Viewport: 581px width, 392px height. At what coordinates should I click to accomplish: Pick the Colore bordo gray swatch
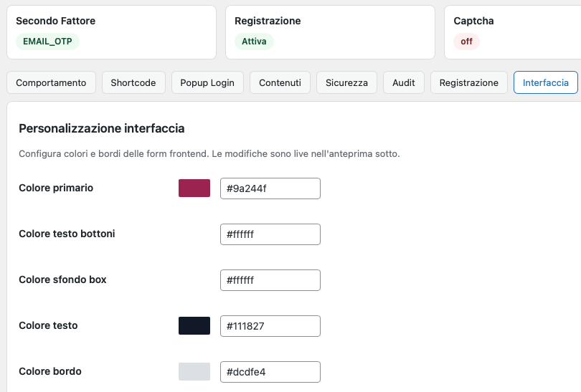[194, 371]
